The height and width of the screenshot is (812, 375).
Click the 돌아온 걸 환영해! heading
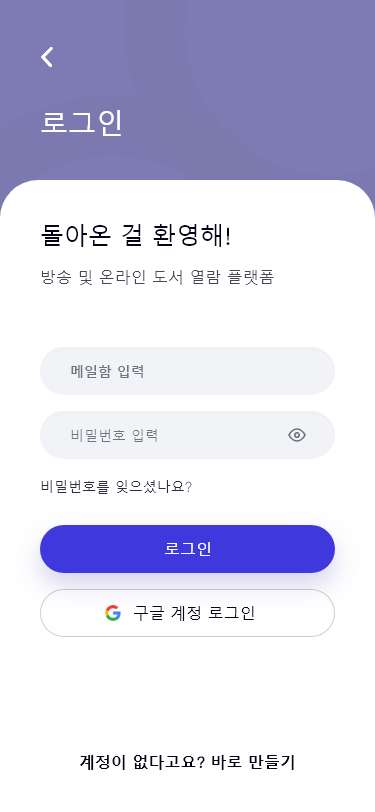(x=136, y=237)
